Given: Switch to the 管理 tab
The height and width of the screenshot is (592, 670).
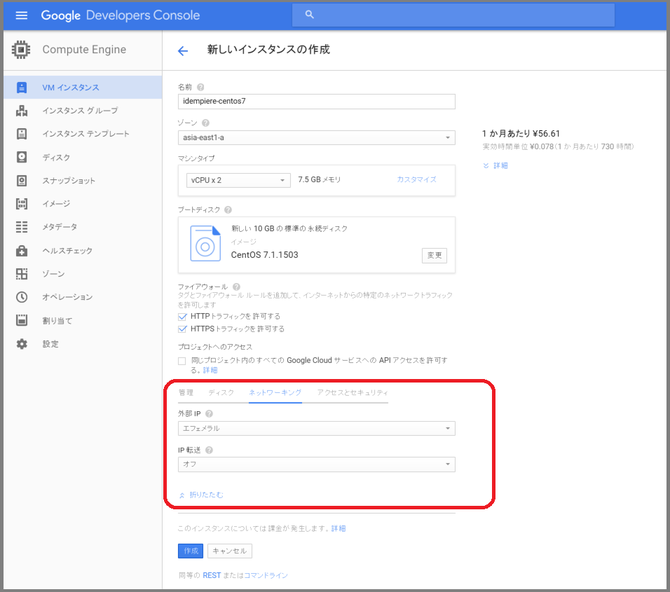Looking at the screenshot, I should [x=186, y=392].
